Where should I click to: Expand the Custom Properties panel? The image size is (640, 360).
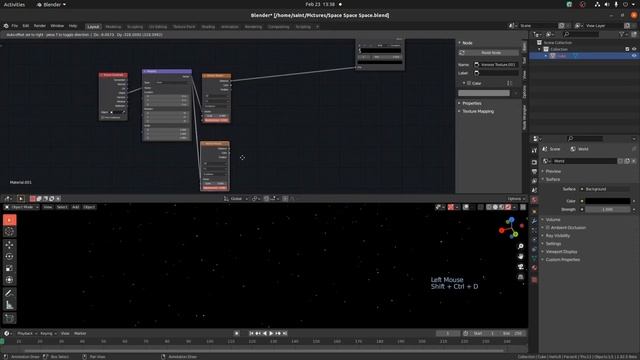click(562, 260)
